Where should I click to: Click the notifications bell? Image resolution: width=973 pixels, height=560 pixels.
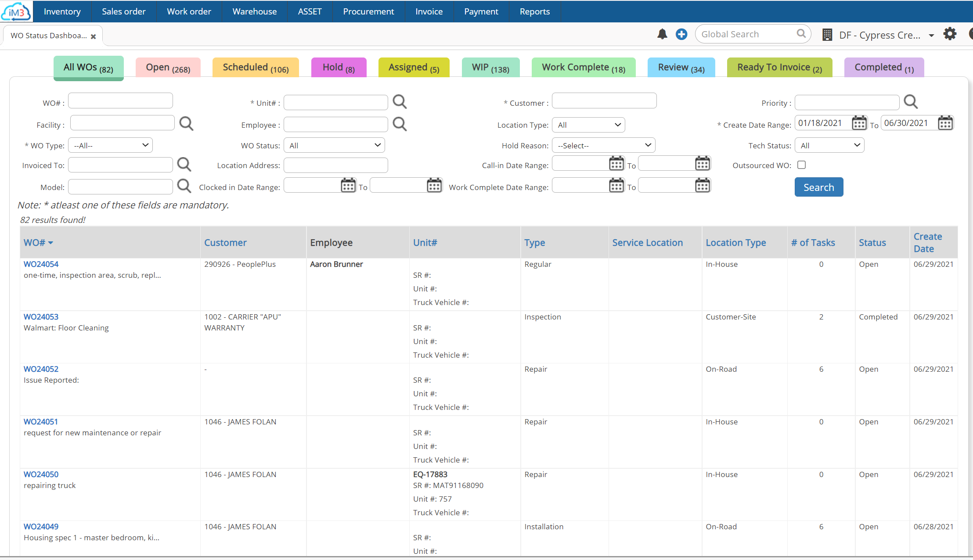tap(663, 34)
